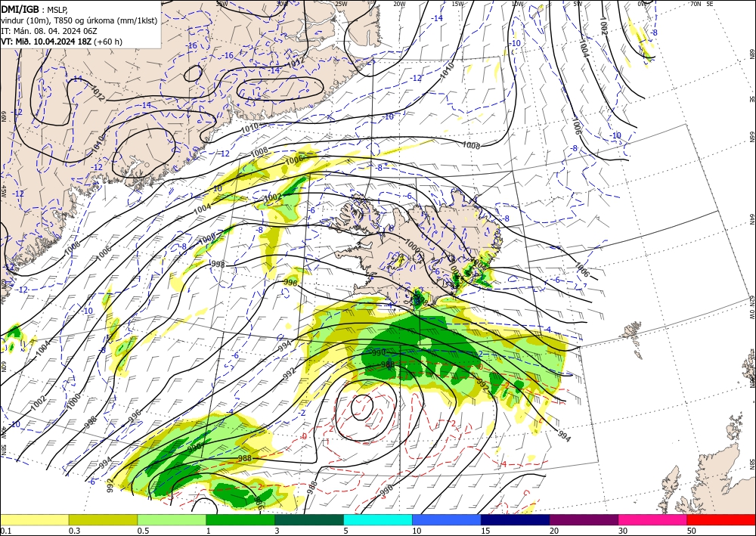Choose the purple 20–30 legend swatch

point(584,519)
